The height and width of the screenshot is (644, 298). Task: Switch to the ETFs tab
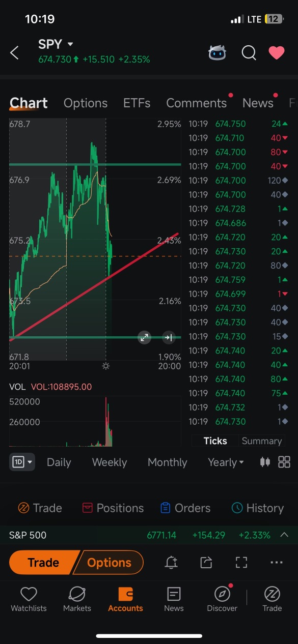[137, 103]
